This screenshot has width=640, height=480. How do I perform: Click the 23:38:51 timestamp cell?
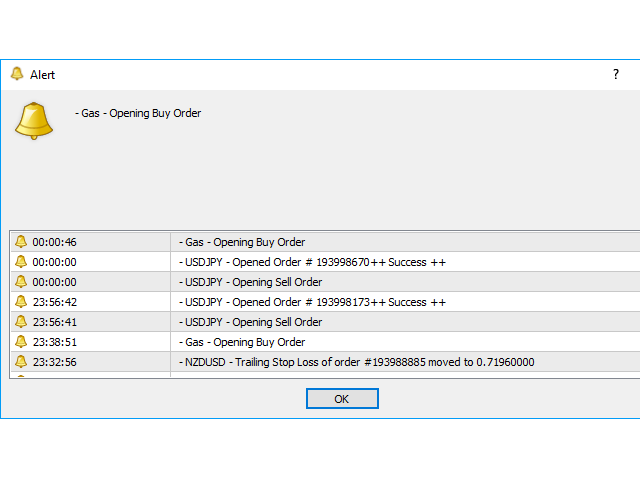(55, 341)
